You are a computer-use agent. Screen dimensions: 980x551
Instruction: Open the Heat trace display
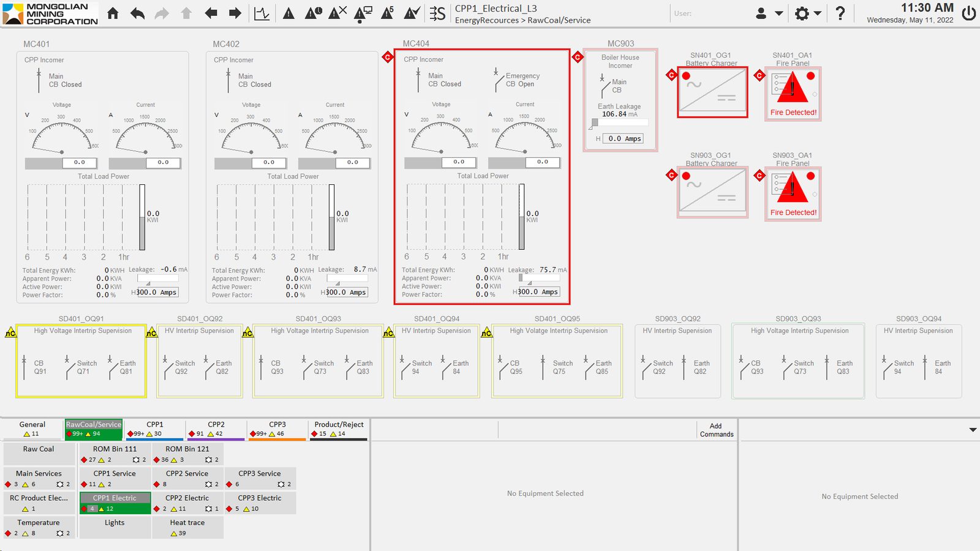(187, 528)
